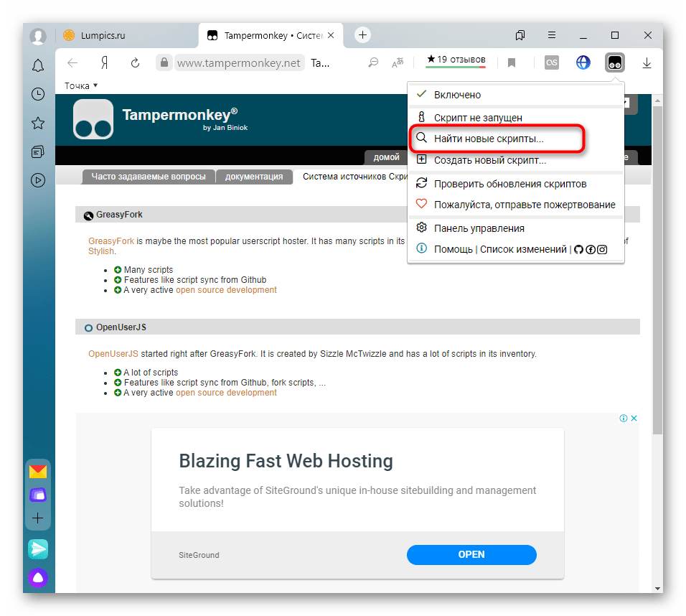
Task: Click the page vertical scrollbar thumb
Action: 657,269
